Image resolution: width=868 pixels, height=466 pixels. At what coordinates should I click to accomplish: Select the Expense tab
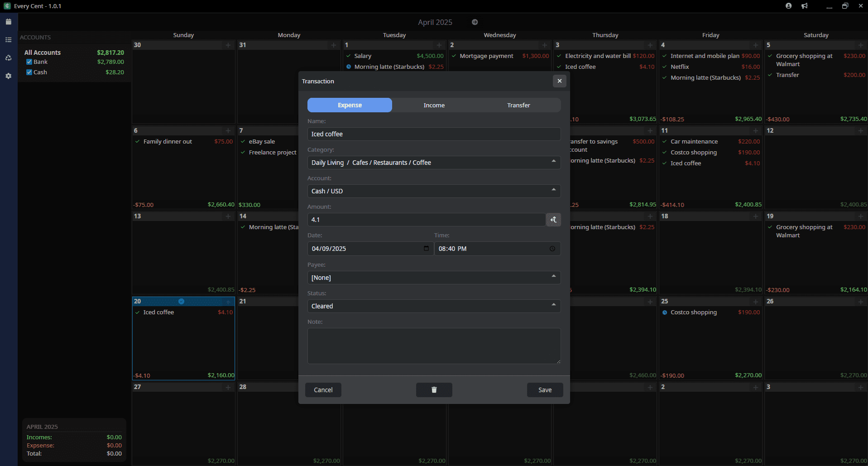click(x=350, y=105)
